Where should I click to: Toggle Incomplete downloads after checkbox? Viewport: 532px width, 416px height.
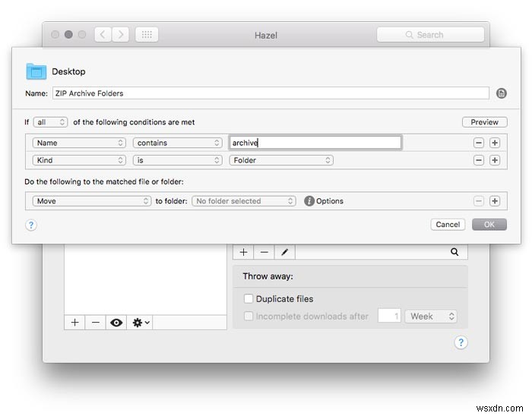tap(249, 317)
